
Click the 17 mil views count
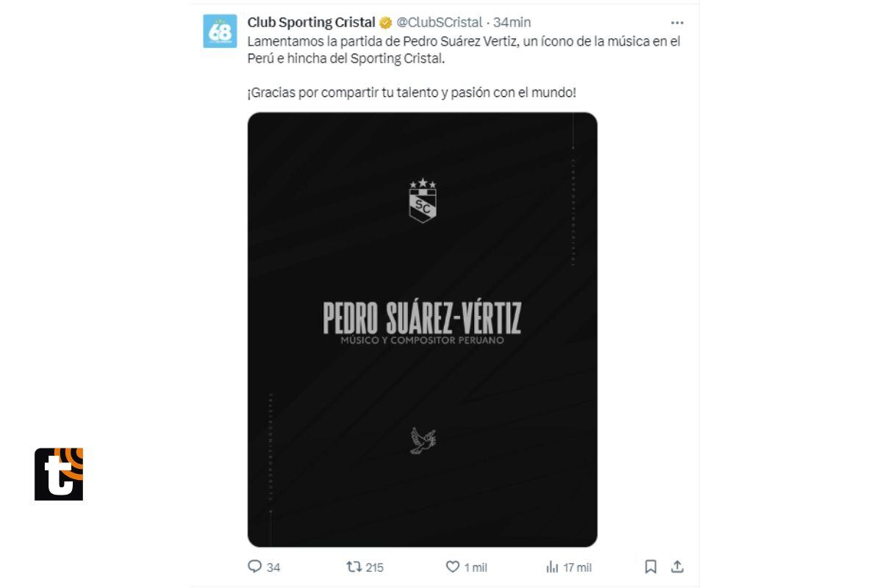coord(577,567)
